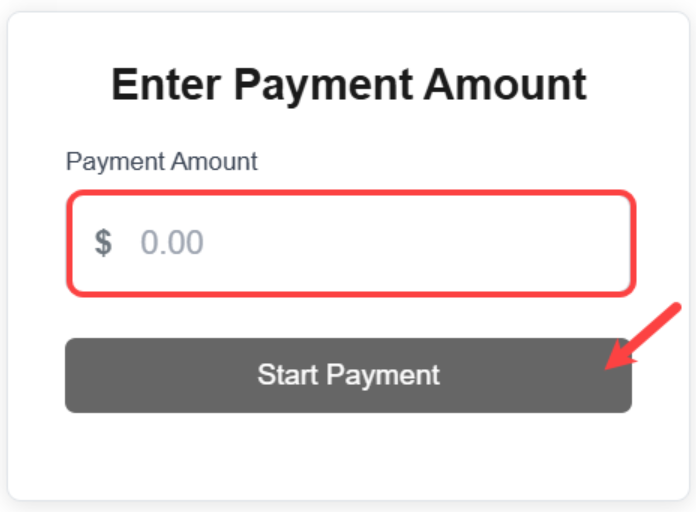Image resolution: width=696 pixels, height=512 pixels.
Task: Click the dollar sign prefix symbol
Action: click(103, 243)
